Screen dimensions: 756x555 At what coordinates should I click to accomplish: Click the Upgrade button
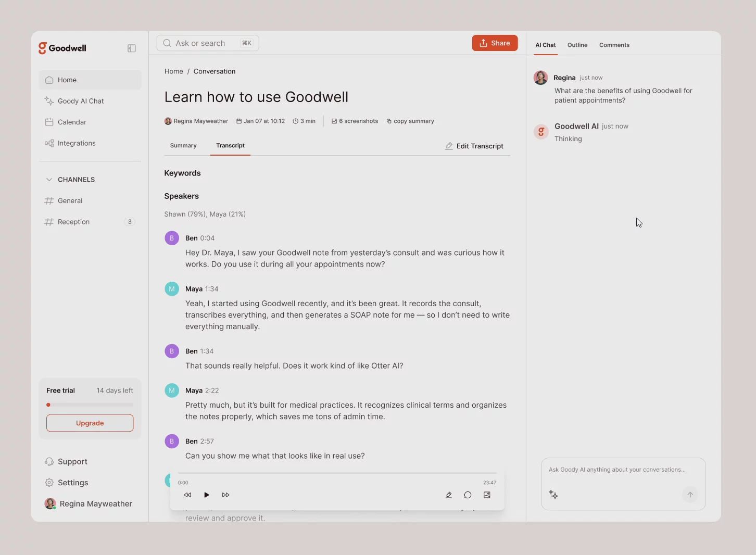90,423
